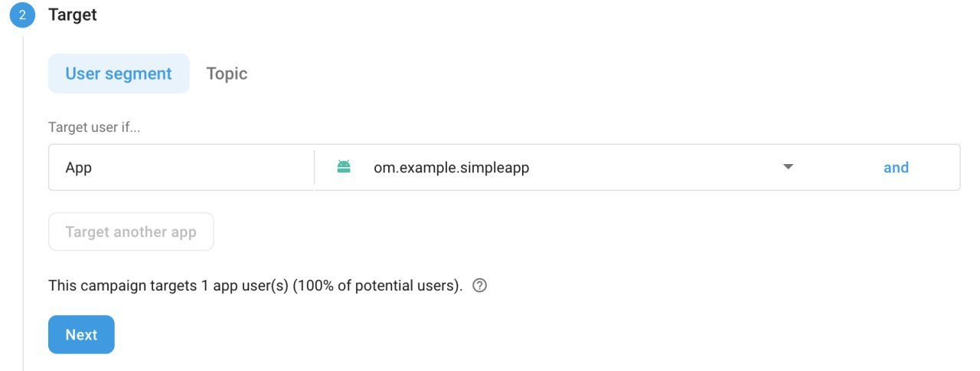Click the '100% of potential users' text

pos(377,286)
